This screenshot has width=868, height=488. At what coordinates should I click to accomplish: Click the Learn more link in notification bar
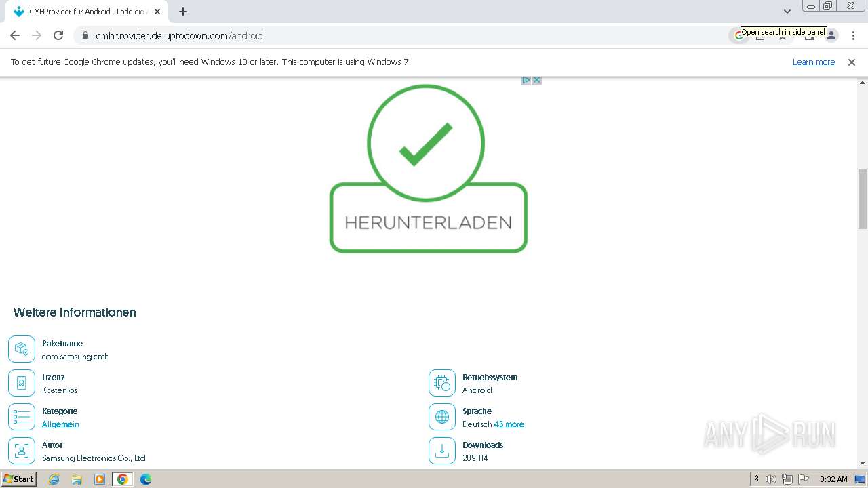tap(814, 62)
